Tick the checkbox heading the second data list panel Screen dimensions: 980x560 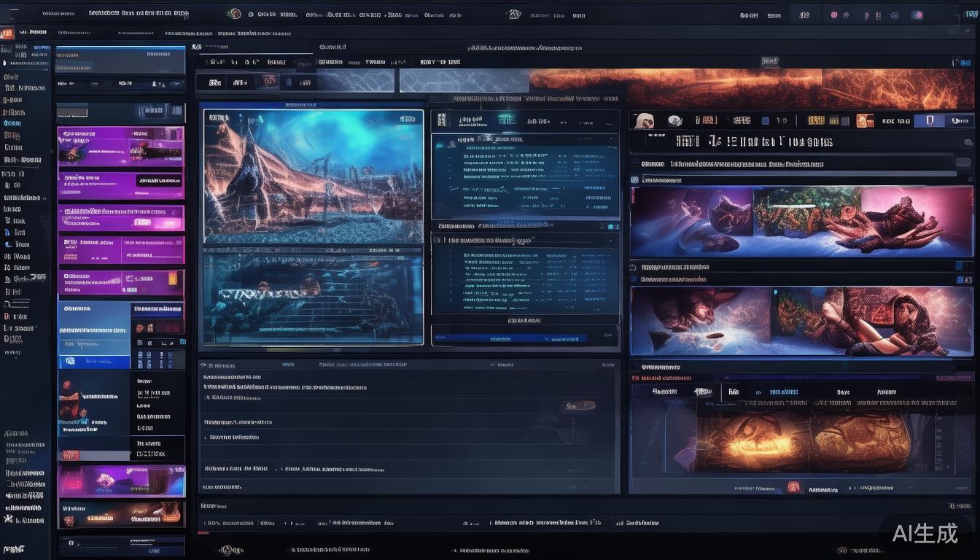tap(437, 240)
